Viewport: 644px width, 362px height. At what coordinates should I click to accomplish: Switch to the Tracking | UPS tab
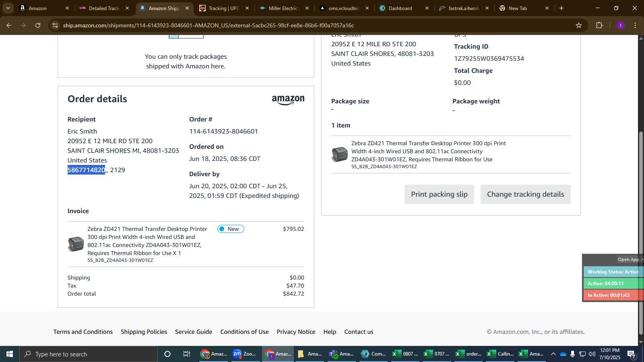click(x=223, y=8)
